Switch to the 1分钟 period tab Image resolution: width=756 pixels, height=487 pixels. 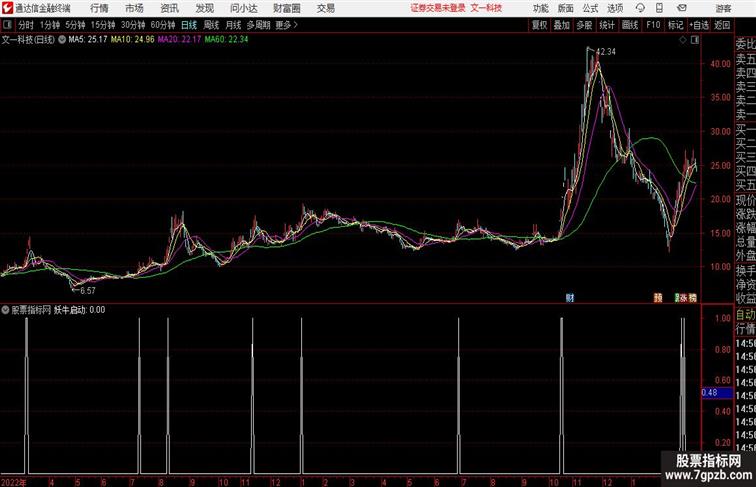50,25
